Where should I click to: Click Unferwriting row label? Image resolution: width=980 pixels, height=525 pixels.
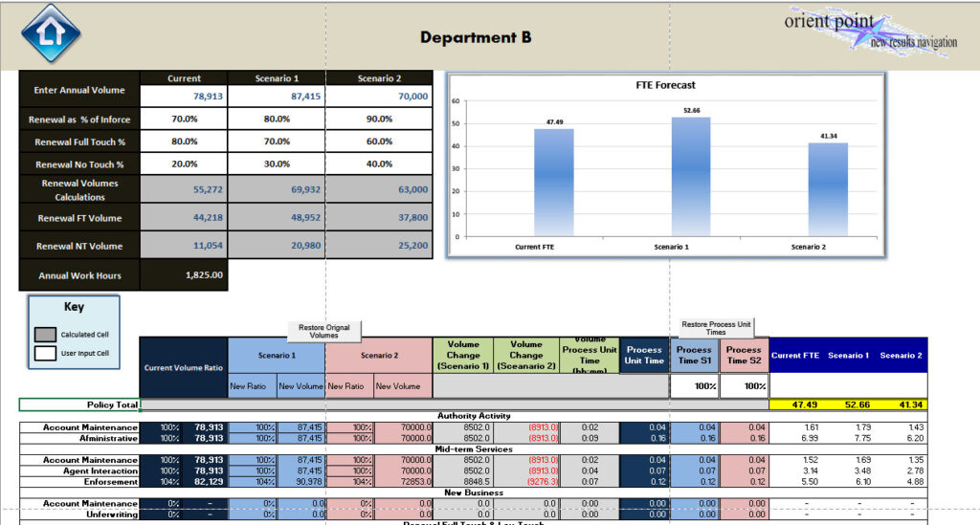112,514
